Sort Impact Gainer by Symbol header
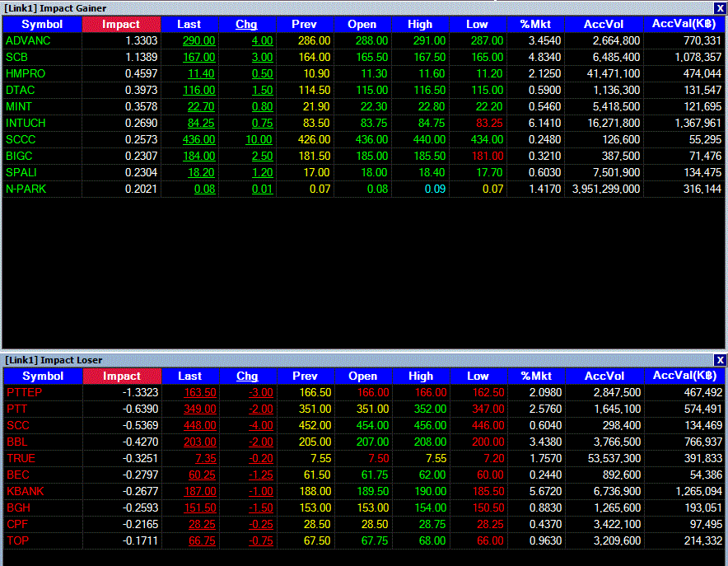The width and height of the screenshot is (728, 566). [x=42, y=24]
